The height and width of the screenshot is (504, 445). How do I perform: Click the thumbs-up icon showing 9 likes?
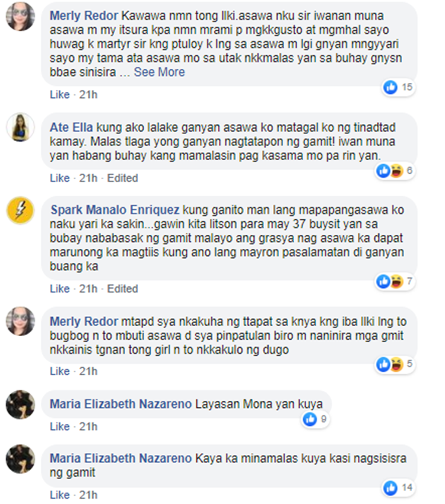pyautogui.click(x=310, y=419)
